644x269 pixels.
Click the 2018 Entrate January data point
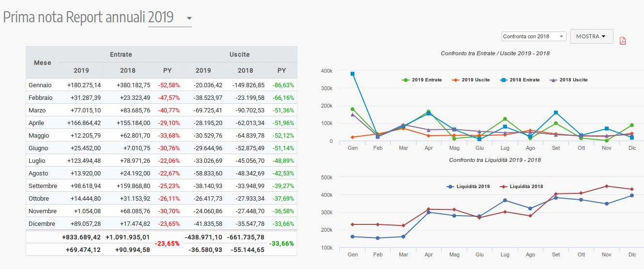353,74
